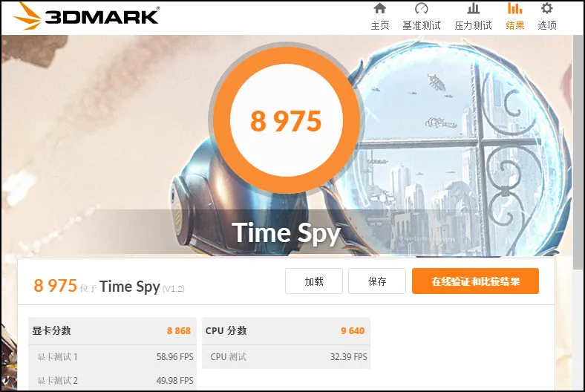This screenshot has height=392, width=585.
Task: Switch to the 基准测试 tab label
Action: pos(421,25)
